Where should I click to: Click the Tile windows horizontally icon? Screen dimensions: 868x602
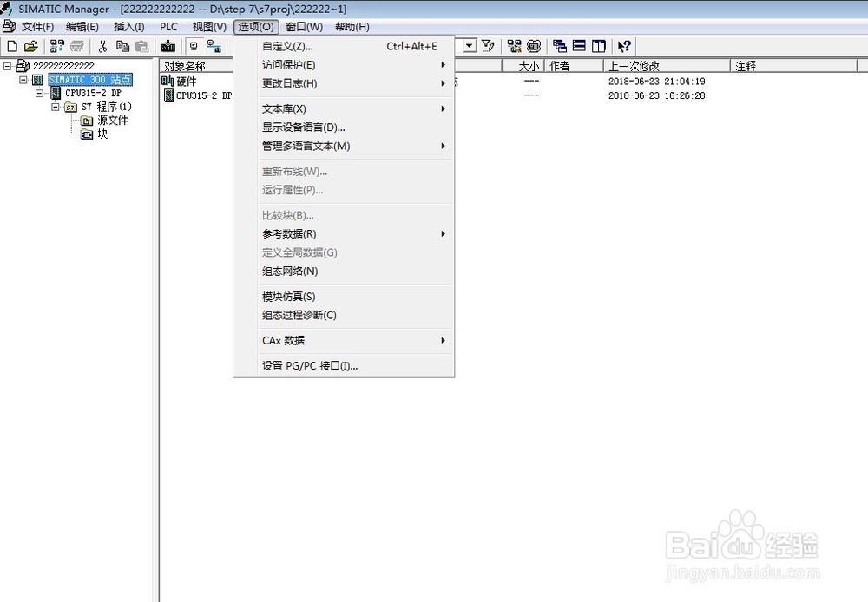coord(579,46)
